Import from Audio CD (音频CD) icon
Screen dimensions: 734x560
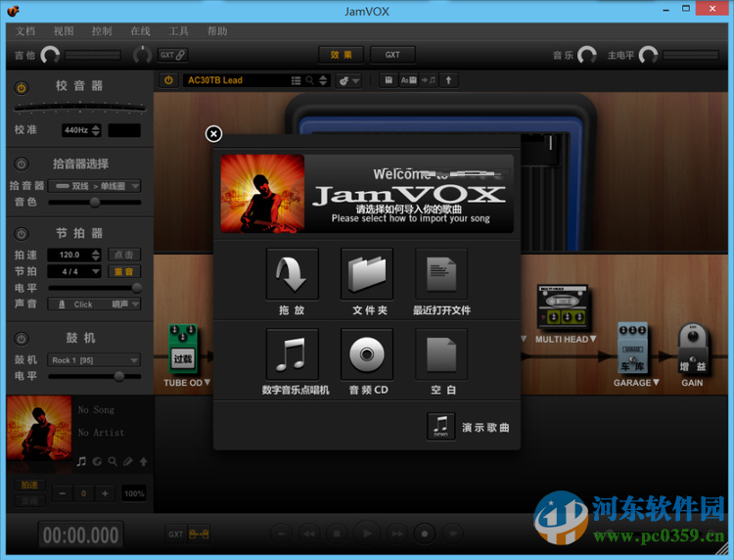click(367, 354)
